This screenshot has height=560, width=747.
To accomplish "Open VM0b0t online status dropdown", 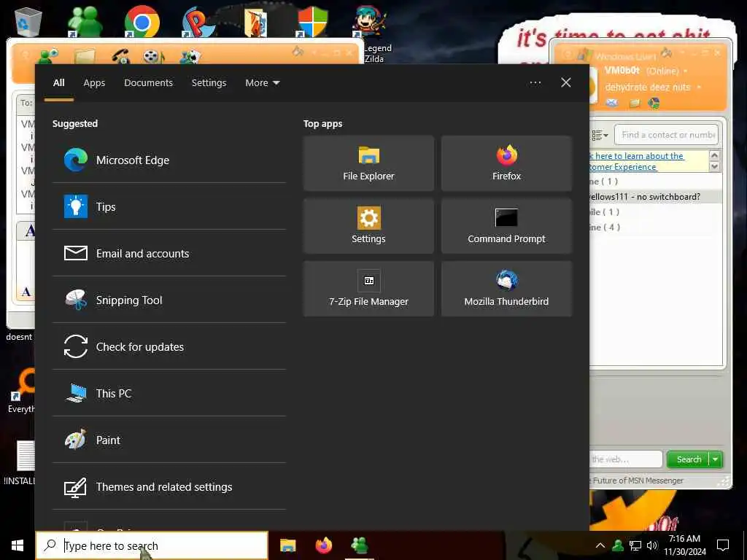I will (x=686, y=71).
